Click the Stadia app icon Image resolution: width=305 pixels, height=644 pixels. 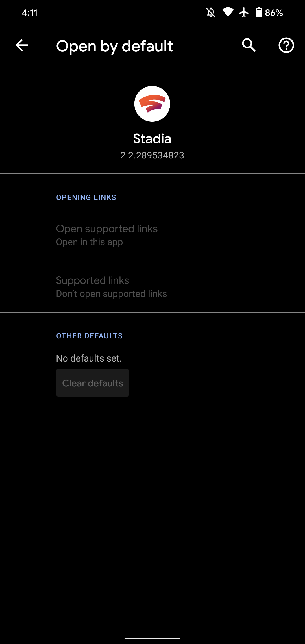[x=152, y=103]
